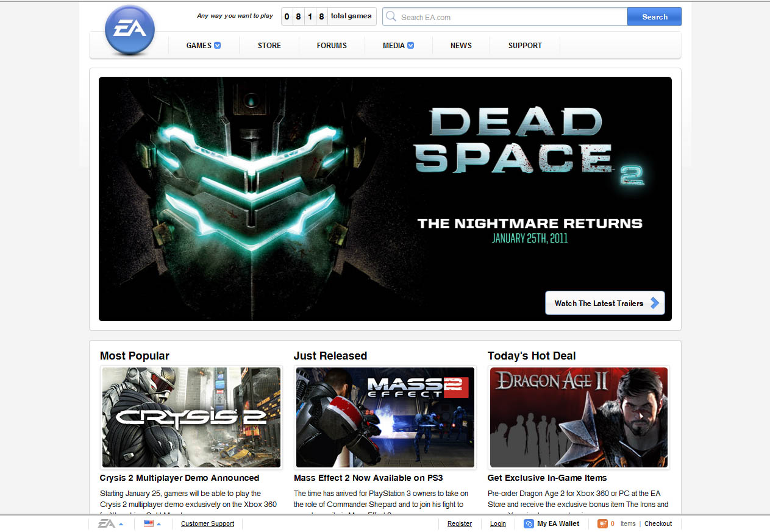Click the Most Popular heading
This screenshot has width=770, height=532.
pos(135,356)
